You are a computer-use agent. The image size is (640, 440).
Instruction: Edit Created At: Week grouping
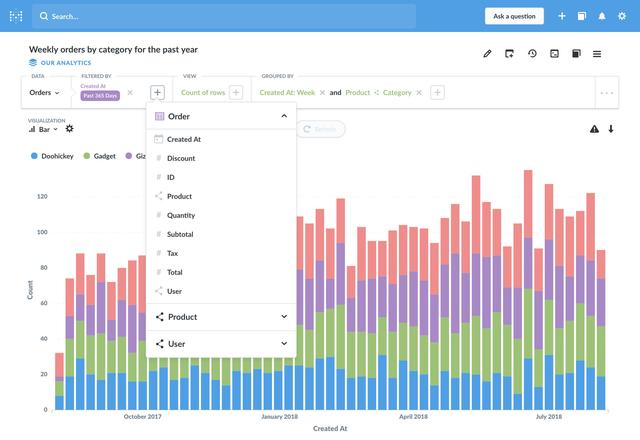click(287, 93)
